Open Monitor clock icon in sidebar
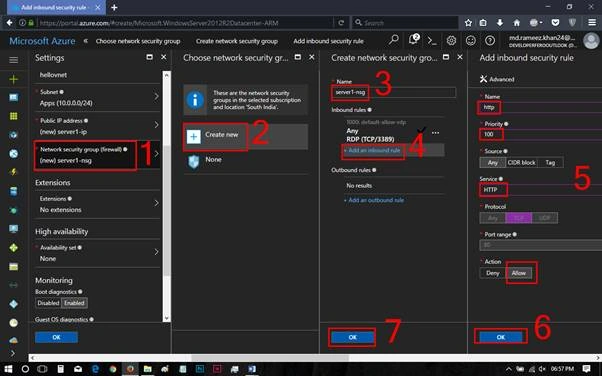The image size is (602, 376). click(13, 323)
